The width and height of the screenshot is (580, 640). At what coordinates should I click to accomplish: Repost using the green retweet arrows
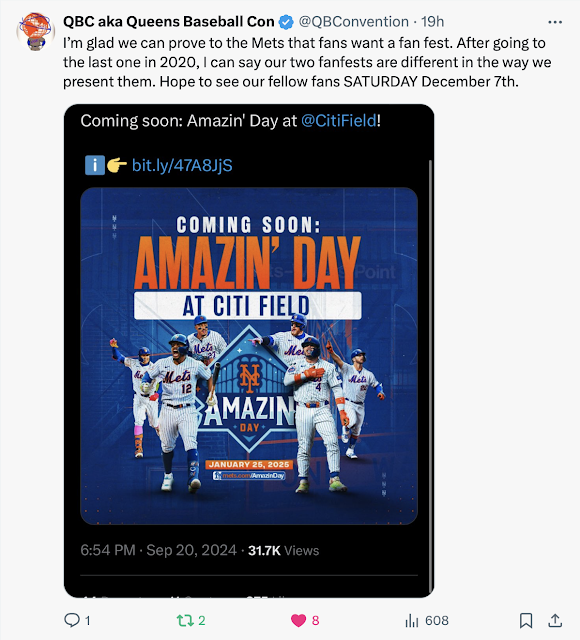[x=185, y=620]
